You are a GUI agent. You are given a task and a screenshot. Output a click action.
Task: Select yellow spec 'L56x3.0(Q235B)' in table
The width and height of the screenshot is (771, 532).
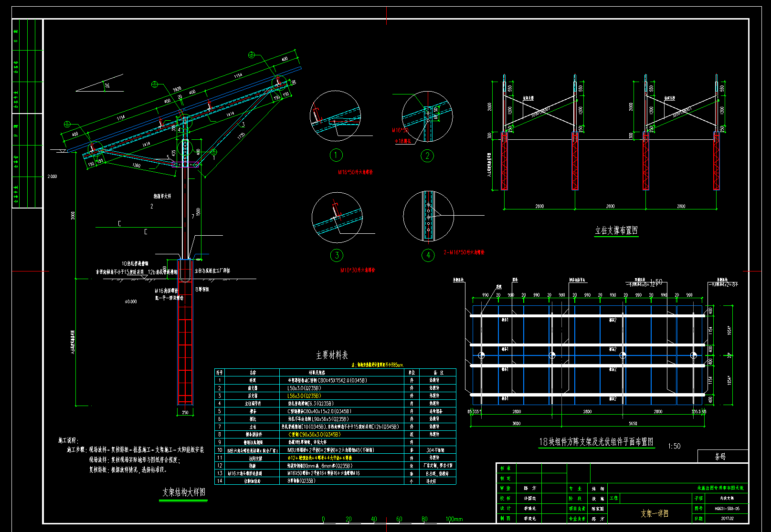(304, 396)
